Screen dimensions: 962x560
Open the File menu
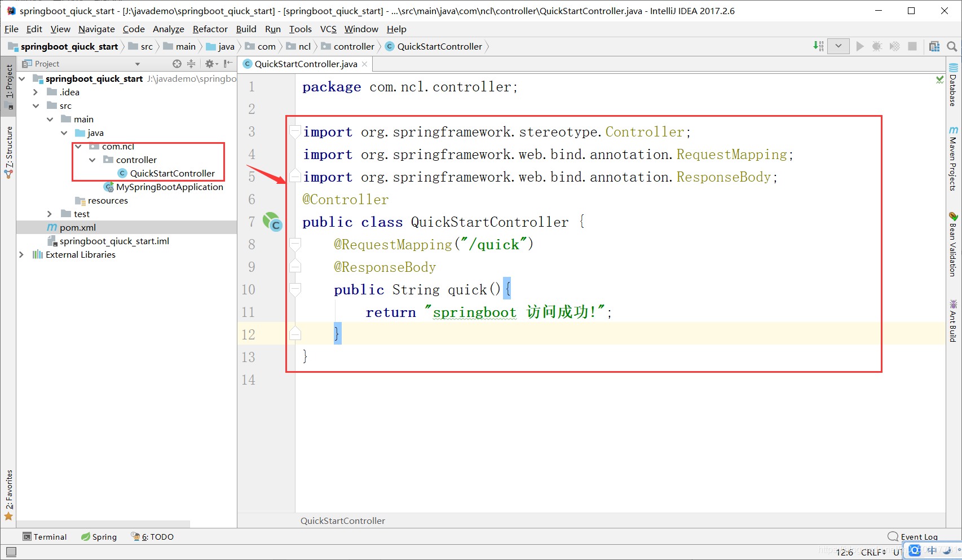tap(11, 29)
